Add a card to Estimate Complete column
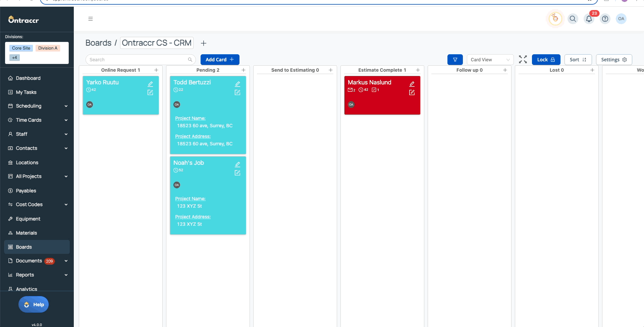 tap(418, 70)
